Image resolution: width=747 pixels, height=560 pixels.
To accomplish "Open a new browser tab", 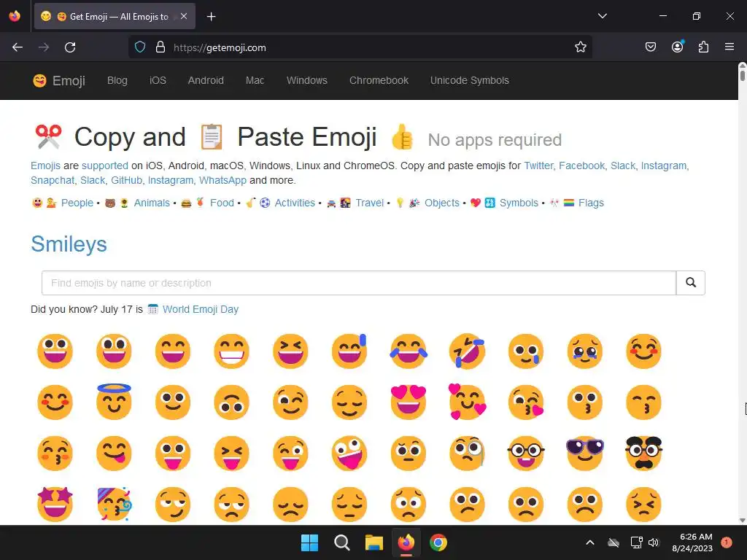I will pyautogui.click(x=211, y=17).
